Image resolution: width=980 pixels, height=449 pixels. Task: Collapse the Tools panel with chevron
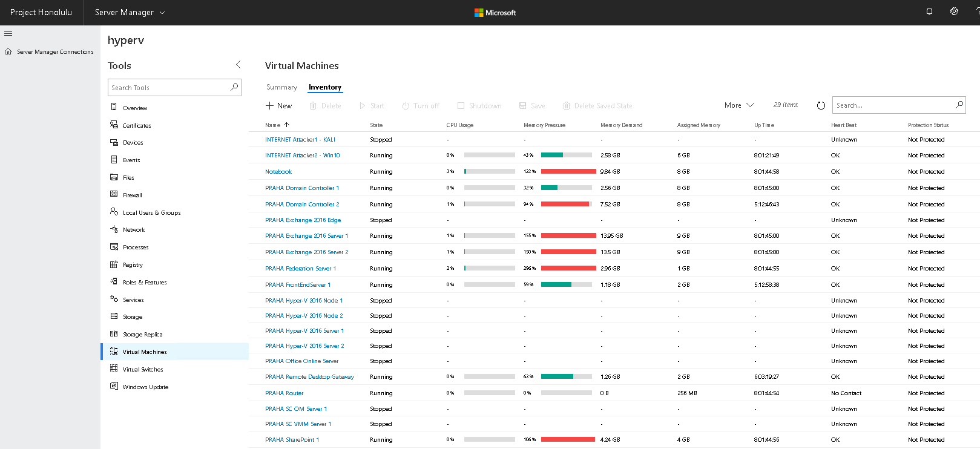[x=238, y=64]
